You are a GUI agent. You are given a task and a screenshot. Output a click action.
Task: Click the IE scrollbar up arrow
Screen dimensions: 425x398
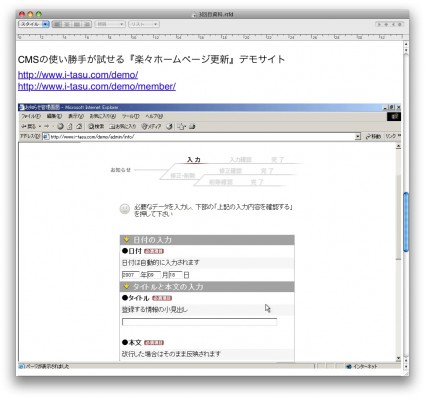398,147
